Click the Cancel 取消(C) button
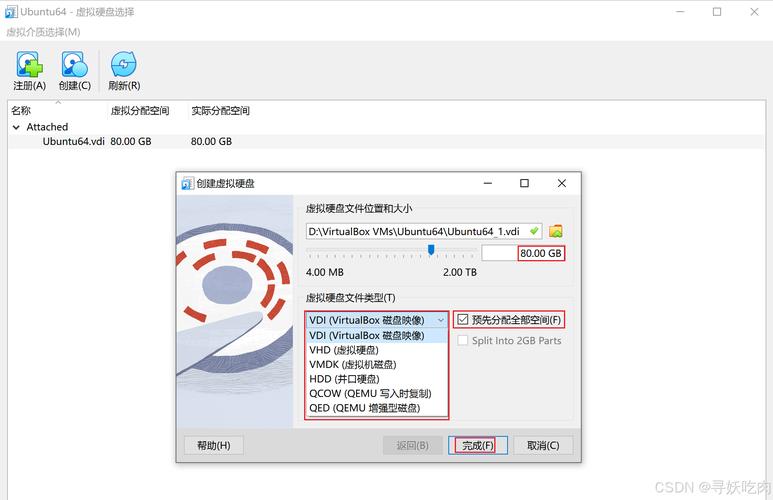773x500 pixels. click(x=543, y=445)
